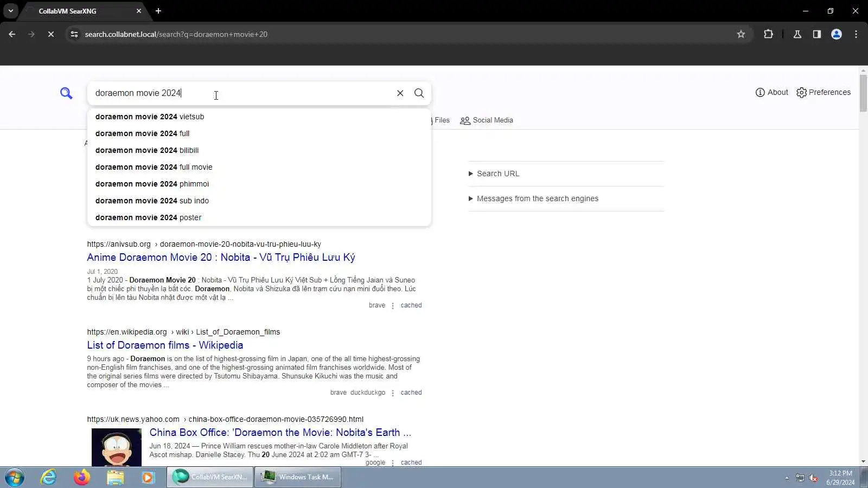Open the Windows Start menu
Screen dimensions: 868x488
(x=15, y=477)
